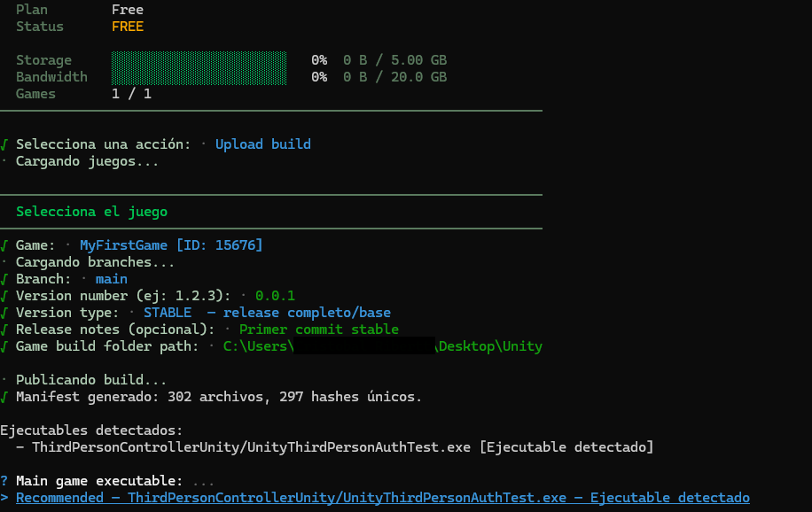Click the green Storage usage bar
The width and height of the screenshot is (812, 512).
tap(199, 60)
